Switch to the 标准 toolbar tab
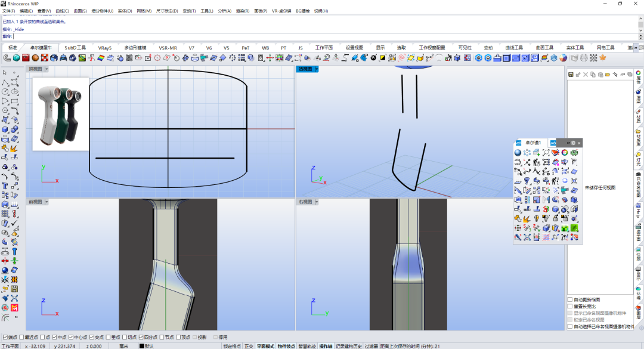The width and height of the screenshot is (644, 349). click(x=13, y=48)
